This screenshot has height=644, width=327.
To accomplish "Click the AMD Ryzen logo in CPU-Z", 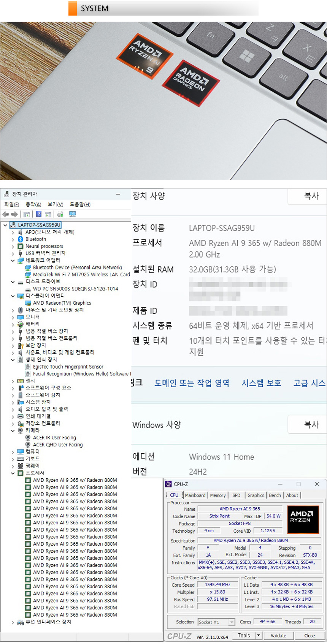I will [x=303, y=519].
